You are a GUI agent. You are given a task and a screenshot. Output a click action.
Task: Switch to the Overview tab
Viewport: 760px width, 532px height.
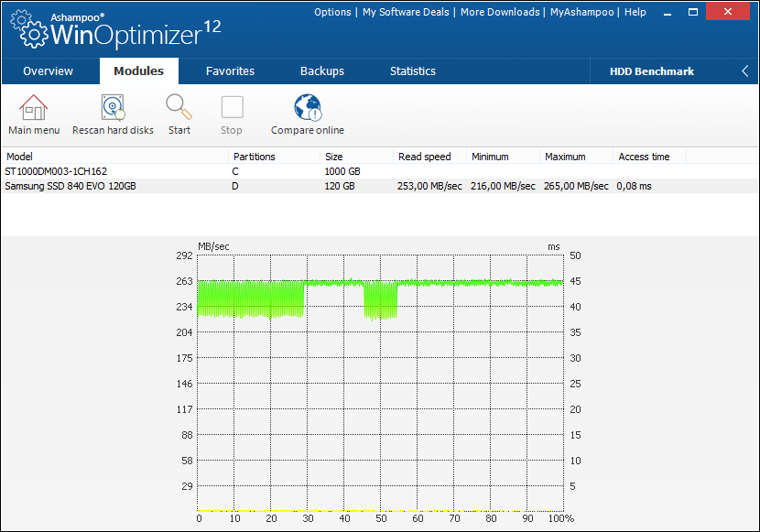[48, 71]
